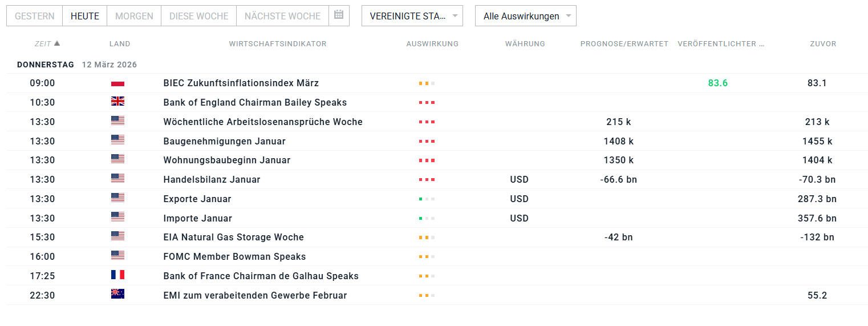The width and height of the screenshot is (868, 326).
Task: Expand the Alle Auswirkungen filter dropdown
Action: click(525, 16)
